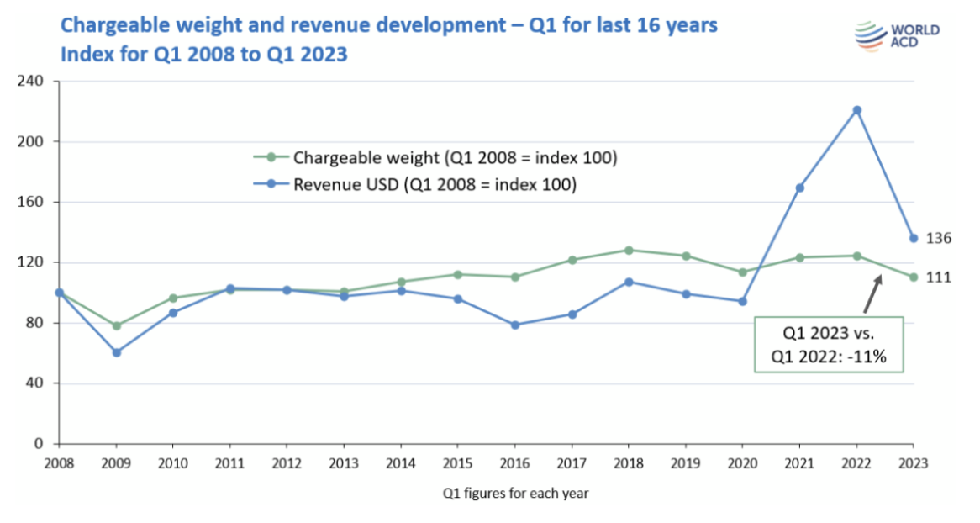Click the x-axis year label "2018"
The image size is (980, 523).
tap(629, 463)
